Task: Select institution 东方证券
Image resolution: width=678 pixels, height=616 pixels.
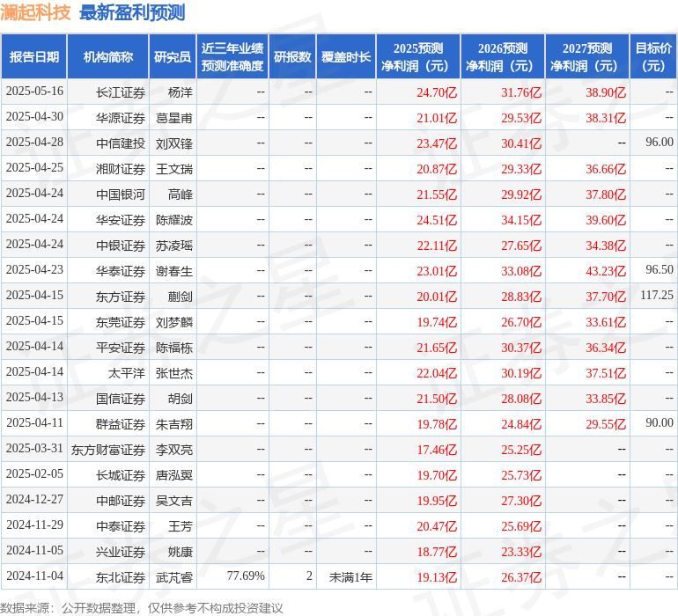Action: [121, 297]
